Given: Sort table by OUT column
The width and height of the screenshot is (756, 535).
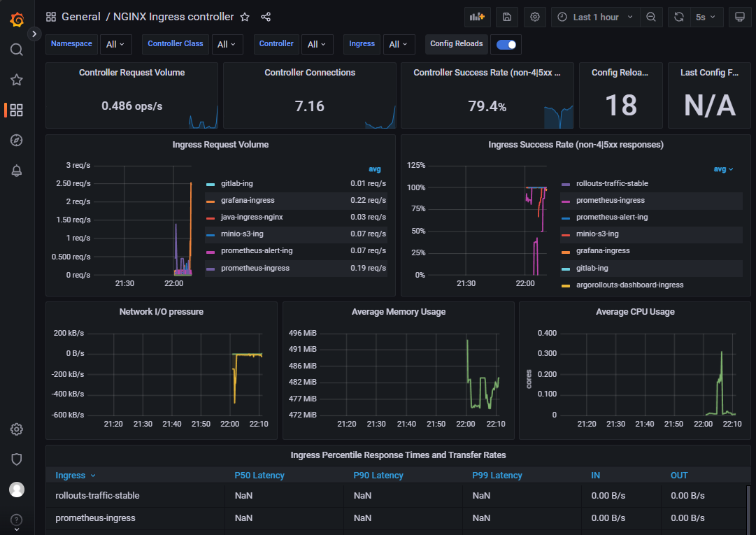Looking at the screenshot, I should click(x=679, y=476).
